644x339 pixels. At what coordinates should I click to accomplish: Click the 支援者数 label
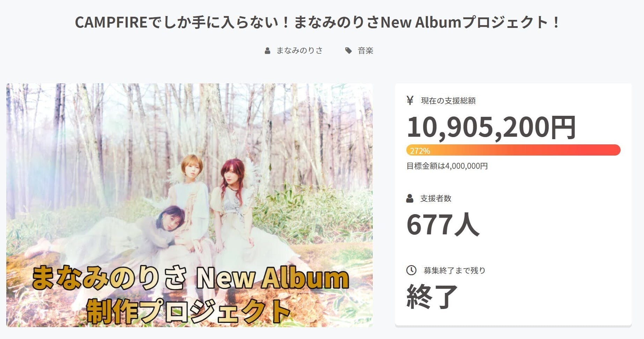pos(436,198)
